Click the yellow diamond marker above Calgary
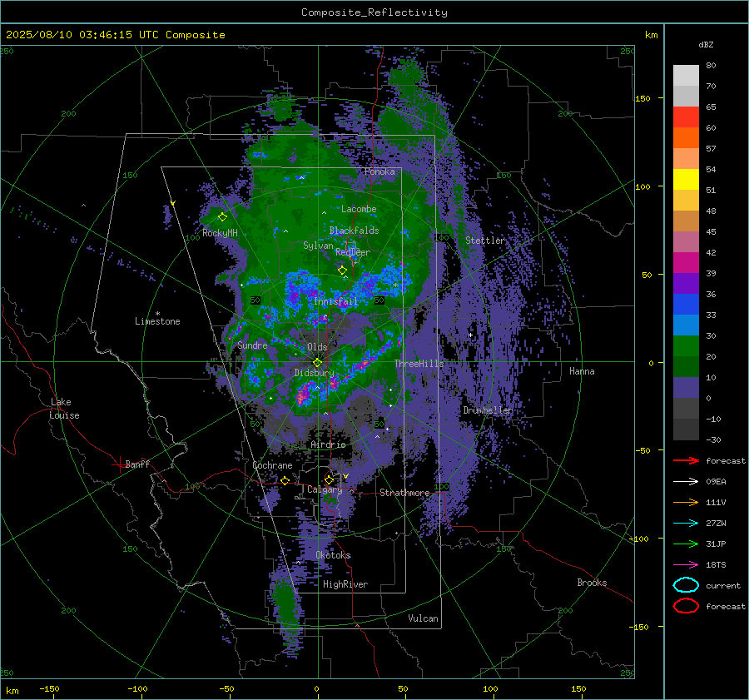Viewport: 749px width, 700px height. tap(329, 479)
